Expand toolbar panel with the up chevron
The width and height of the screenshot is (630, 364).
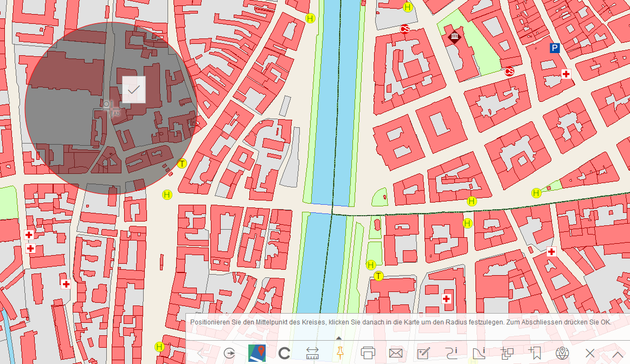coord(617,353)
